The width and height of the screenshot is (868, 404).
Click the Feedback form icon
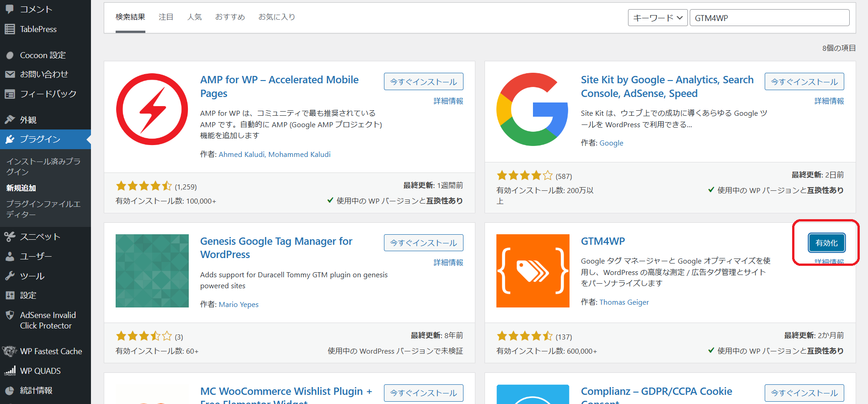(10, 94)
